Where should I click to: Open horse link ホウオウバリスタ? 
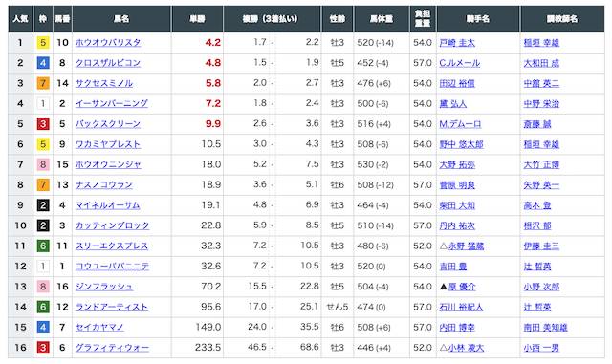coord(108,43)
